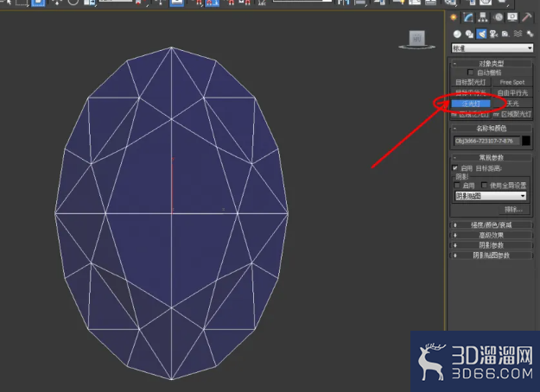Click the 目标聚光灯 button
Image resolution: width=540 pixels, height=392 pixels.
pyautogui.click(x=470, y=82)
